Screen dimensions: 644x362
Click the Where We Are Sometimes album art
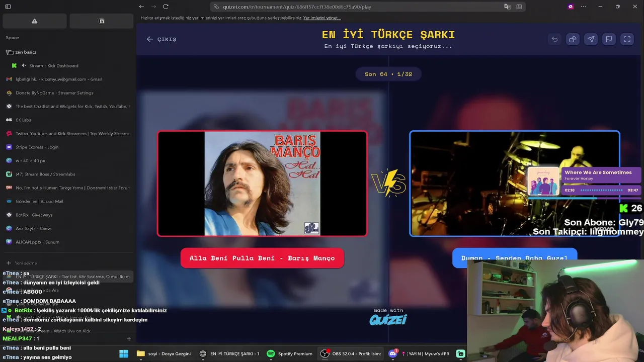click(x=543, y=181)
